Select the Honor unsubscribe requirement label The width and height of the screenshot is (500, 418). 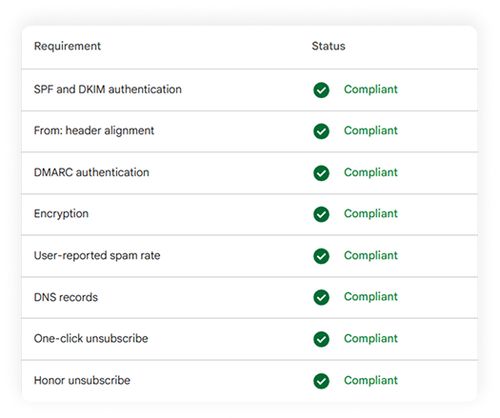click(82, 380)
